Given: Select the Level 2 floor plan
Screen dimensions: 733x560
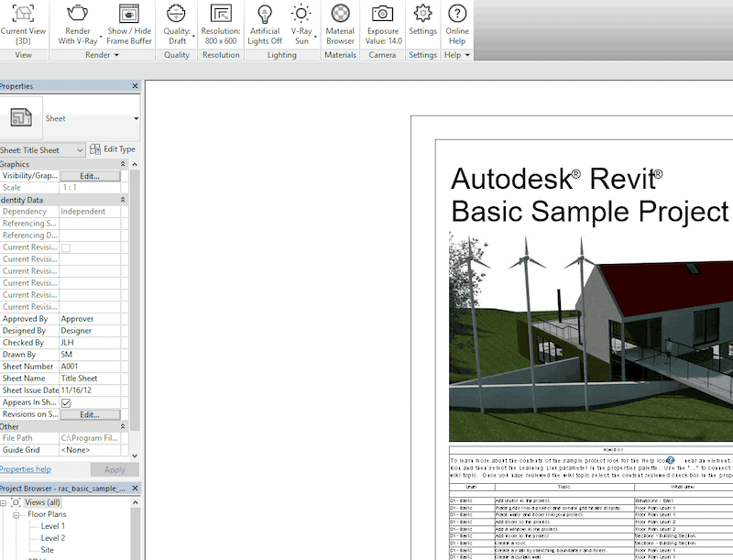Looking at the screenshot, I should [x=53, y=538].
